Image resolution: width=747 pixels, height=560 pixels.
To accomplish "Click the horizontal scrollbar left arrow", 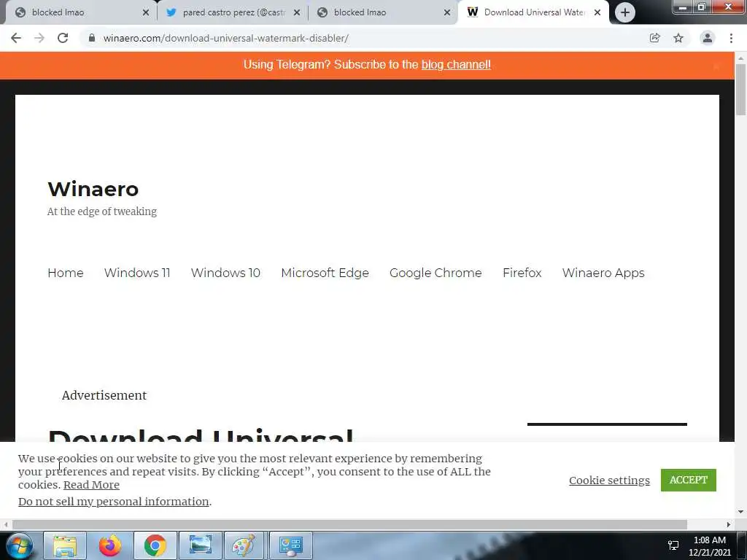I will pyautogui.click(x=6, y=524).
